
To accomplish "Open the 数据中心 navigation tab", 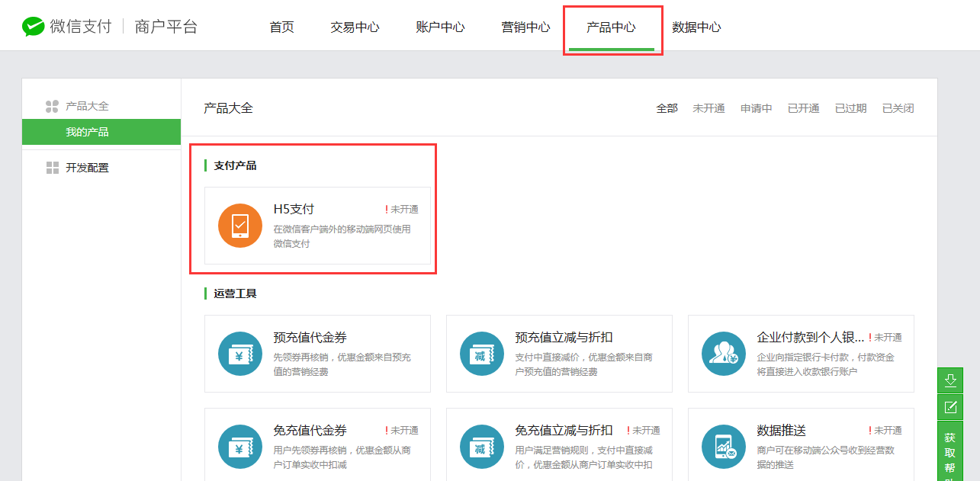I will pos(696,27).
